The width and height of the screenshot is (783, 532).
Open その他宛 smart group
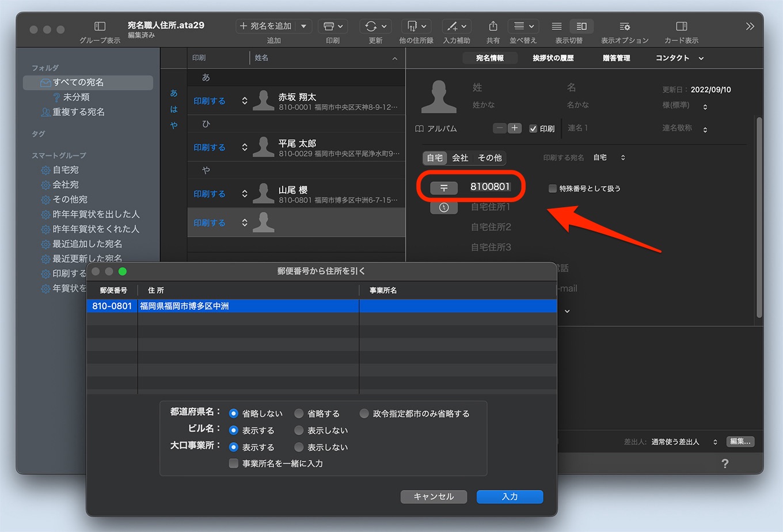(70, 199)
